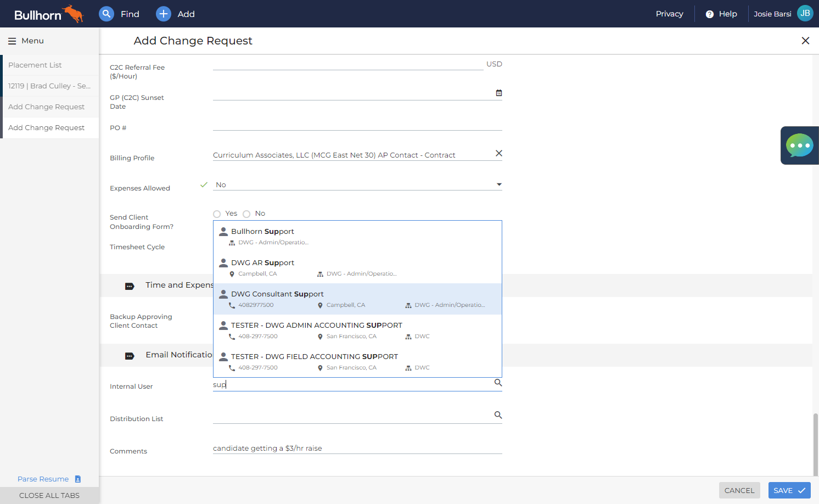Click the C2C Referral Fee input field
The width and height of the screenshot is (819, 504).
pyautogui.click(x=348, y=64)
